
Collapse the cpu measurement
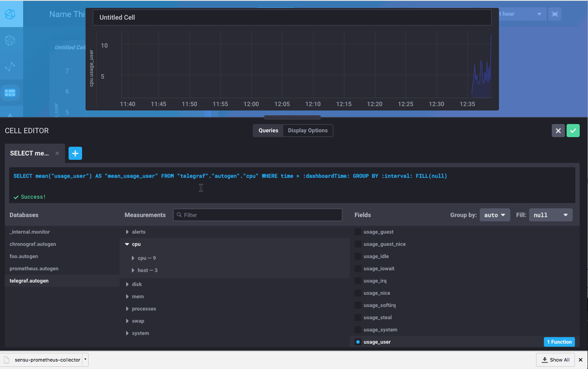point(127,244)
